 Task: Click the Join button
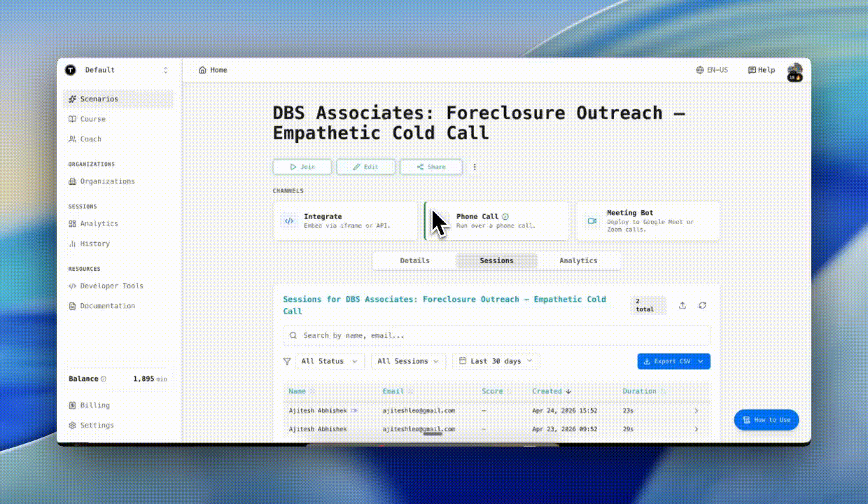pos(303,167)
